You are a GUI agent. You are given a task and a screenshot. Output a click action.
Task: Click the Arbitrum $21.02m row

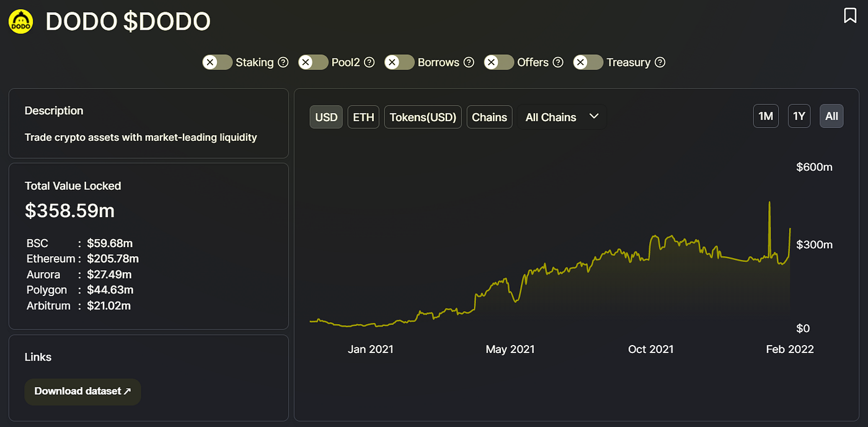click(x=79, y=305)
